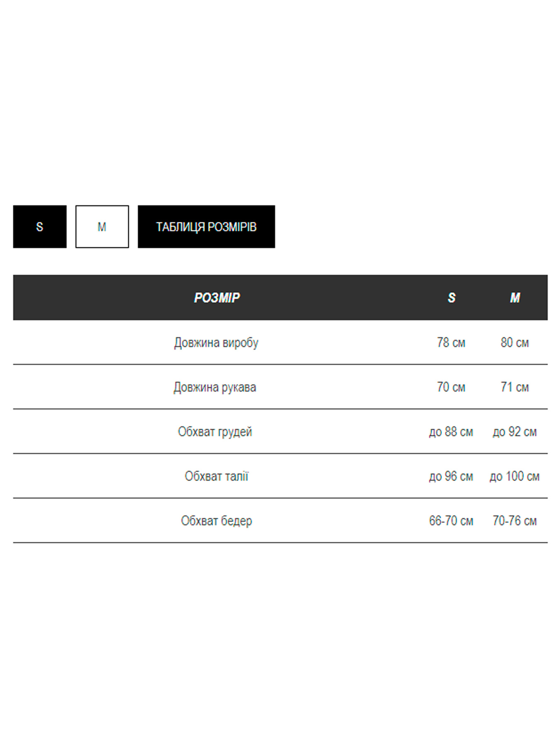Click the до 92 см cell
This screenshot has height=747, width=560.
pos(514,432)
